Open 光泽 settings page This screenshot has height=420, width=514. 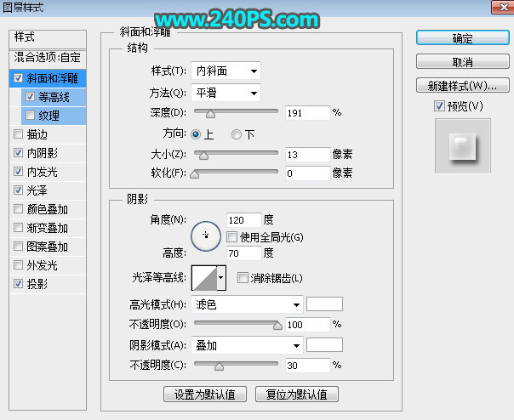pos(37,190)
